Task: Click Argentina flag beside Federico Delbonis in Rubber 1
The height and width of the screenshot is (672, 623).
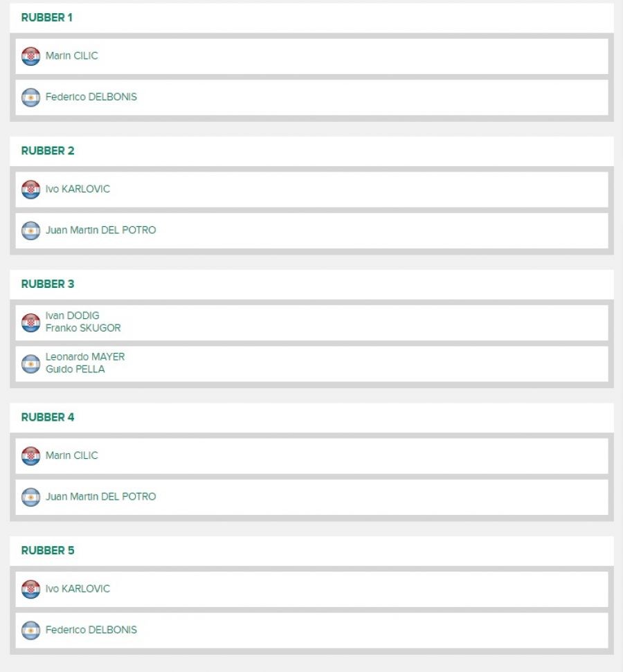Action: point(30,98)
